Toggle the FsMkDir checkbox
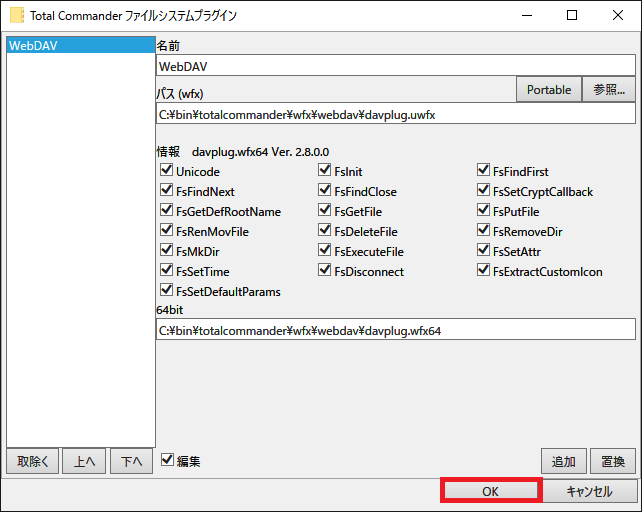This screenshot has width=642, height=512. point(166,250)
